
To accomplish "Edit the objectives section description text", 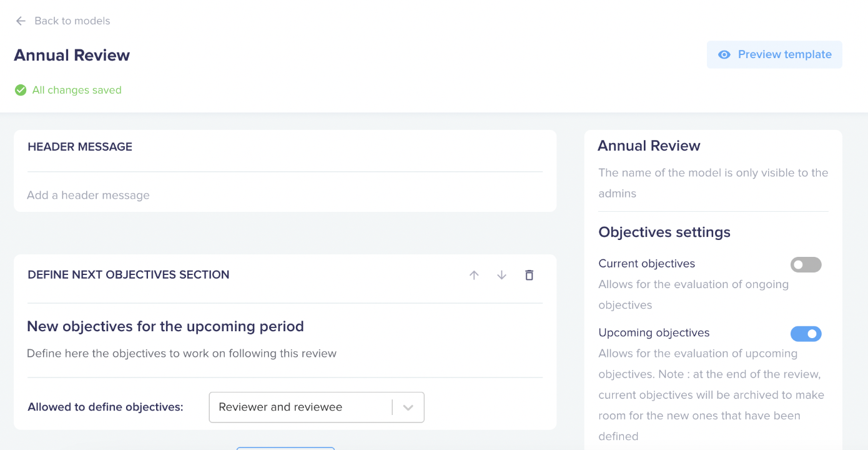I will pyautogui.click(x=182, y=354).
